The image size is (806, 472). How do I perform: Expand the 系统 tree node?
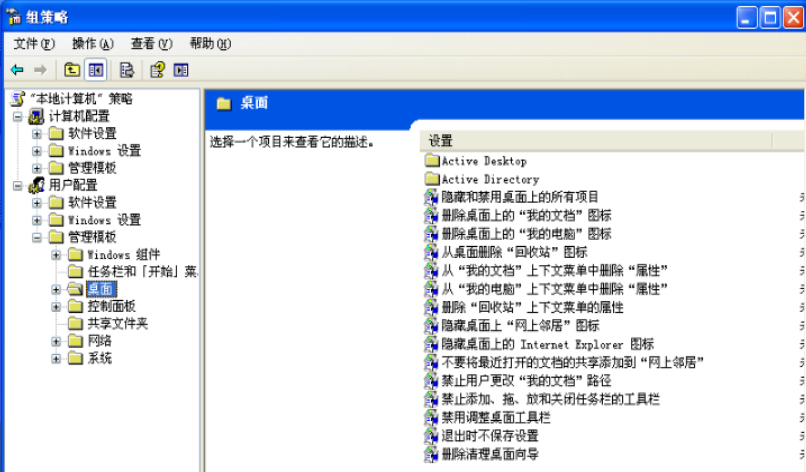(57, 359)
